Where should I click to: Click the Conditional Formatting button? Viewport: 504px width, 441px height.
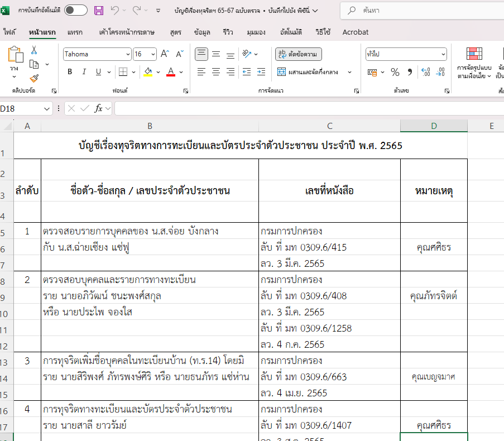(x=474, y=63)
